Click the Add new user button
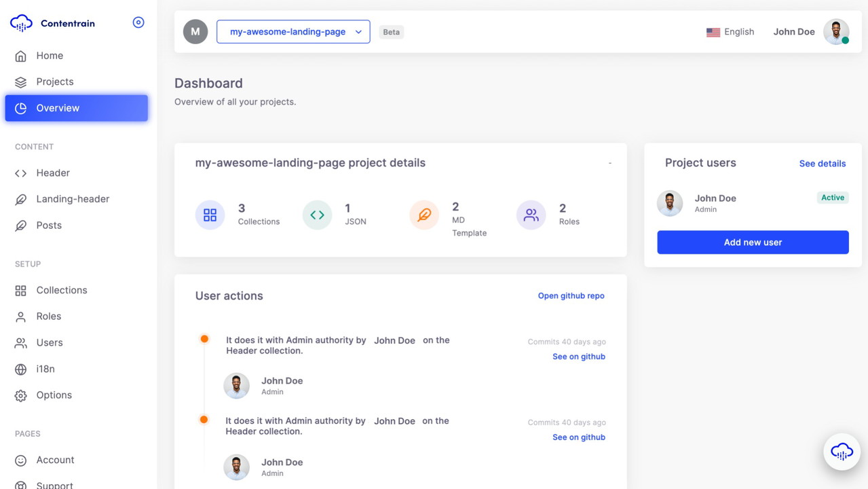The image size is (868, 489). point(753,242)
